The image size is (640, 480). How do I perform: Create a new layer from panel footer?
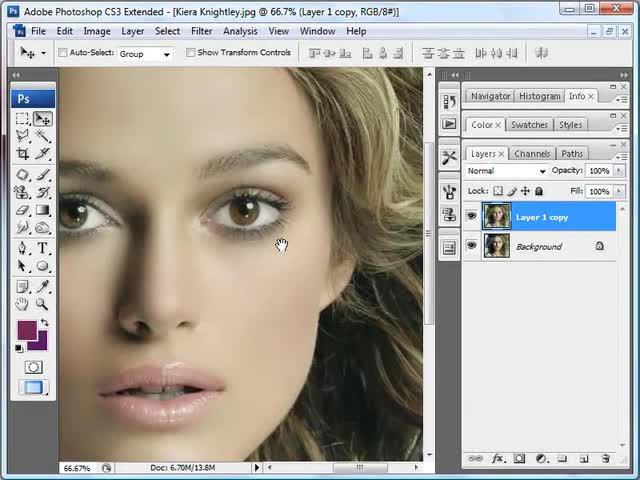tap(585, 459)
